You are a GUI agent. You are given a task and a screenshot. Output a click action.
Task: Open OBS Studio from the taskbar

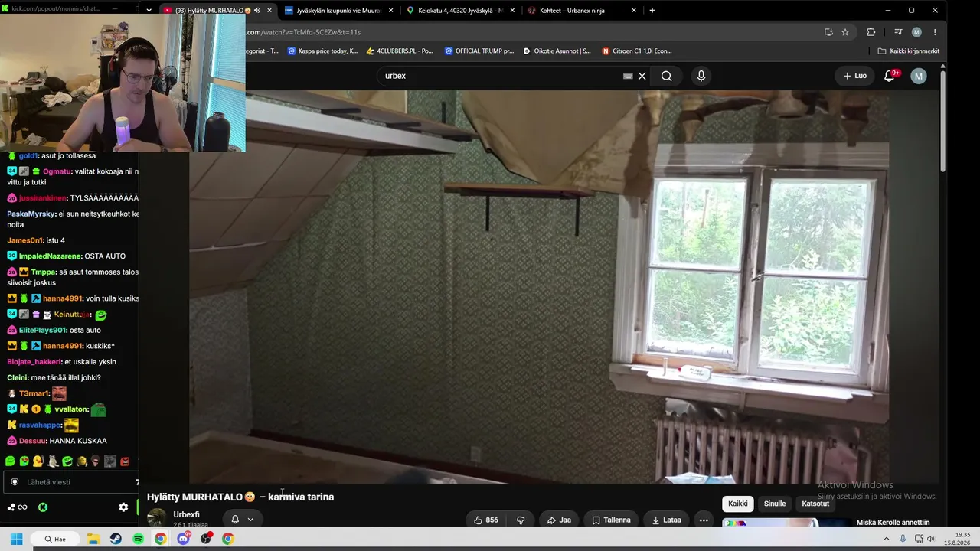[205, 539]
